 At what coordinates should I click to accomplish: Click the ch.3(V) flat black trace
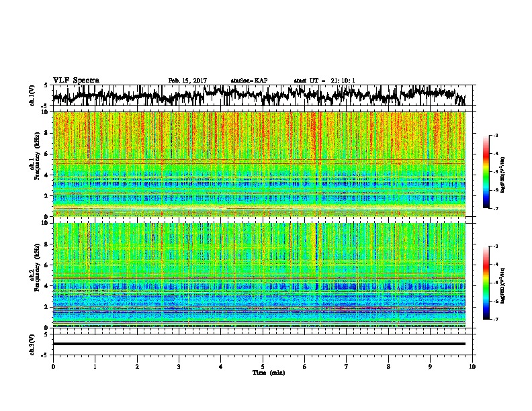click(259, 344)
